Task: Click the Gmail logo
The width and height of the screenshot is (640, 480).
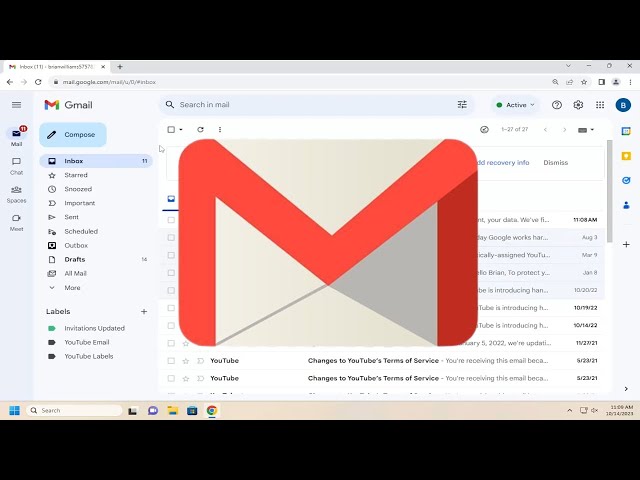Action: (x=68, y=105)
